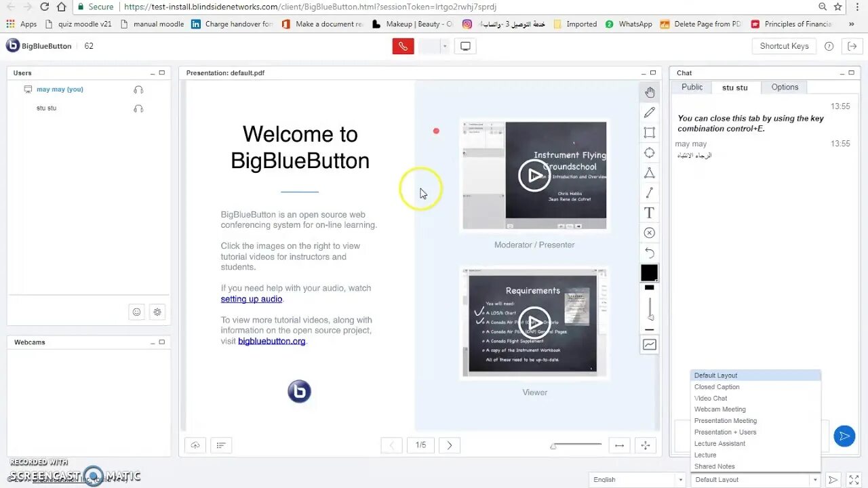This screenshot has width=868, height=488.
Task: Switch to the Public chat tab
Action: pyautogui.click(x=691, y=87)
